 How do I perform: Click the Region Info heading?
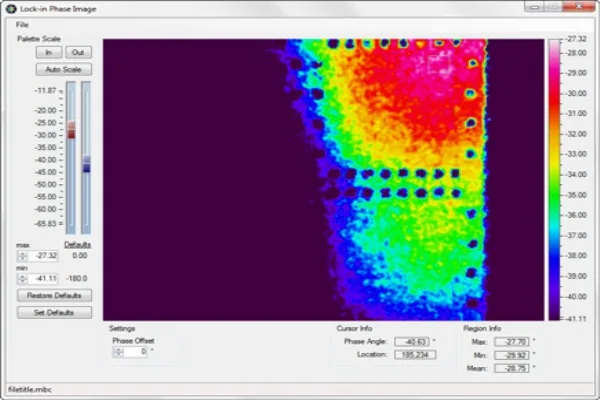482,328
